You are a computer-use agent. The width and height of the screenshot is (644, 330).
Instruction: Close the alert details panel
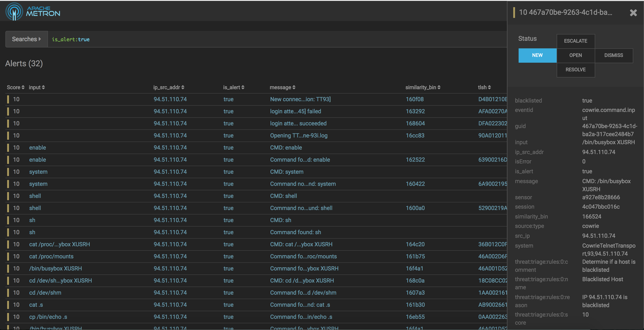633,13
